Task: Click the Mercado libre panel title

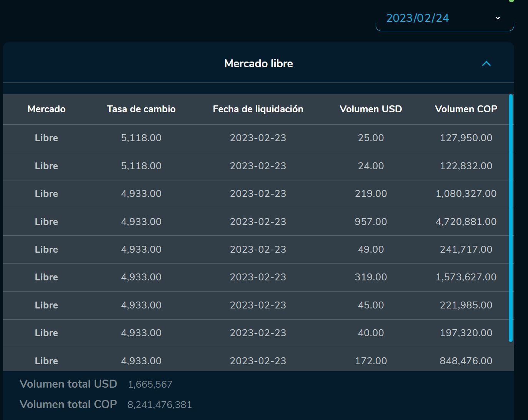Action: coord(258,64)
